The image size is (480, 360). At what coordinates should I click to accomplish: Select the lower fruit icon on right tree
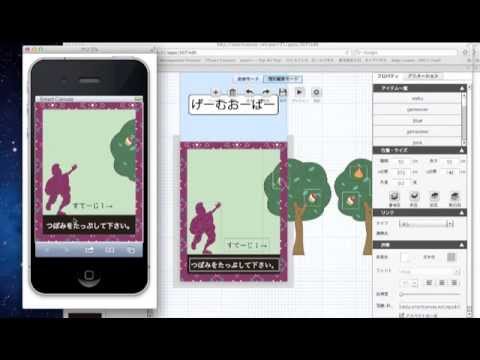tap(351, 200)
